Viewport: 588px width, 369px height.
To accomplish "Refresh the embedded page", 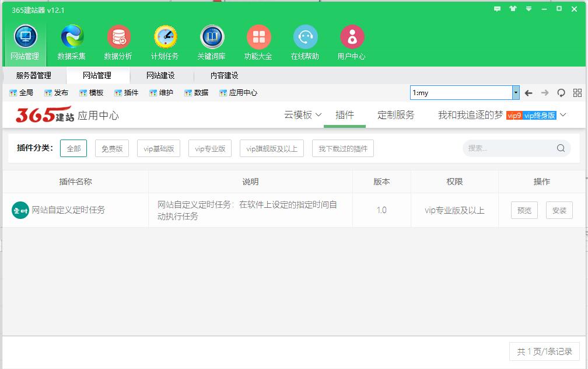I will (561, 93).
